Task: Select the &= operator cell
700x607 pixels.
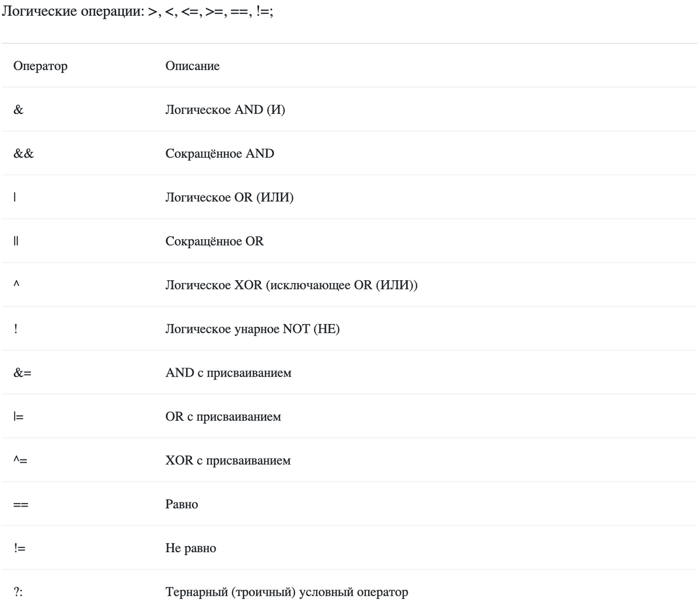Action: 23,372
